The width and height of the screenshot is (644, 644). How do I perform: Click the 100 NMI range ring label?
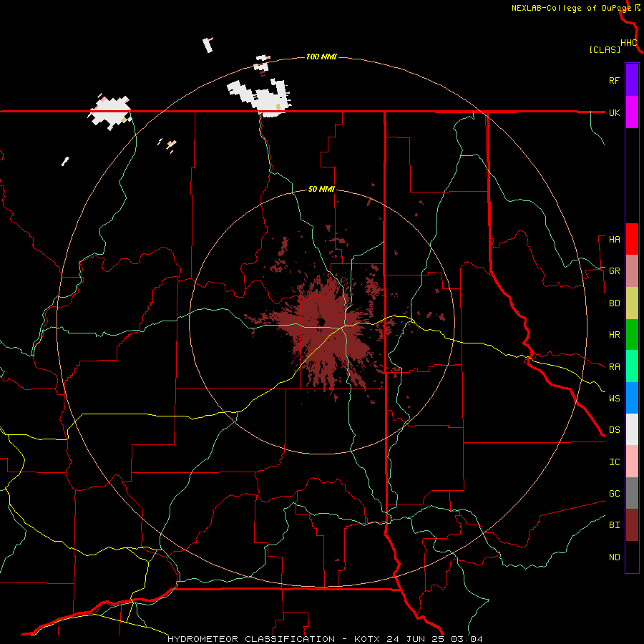tap(321, 57)
